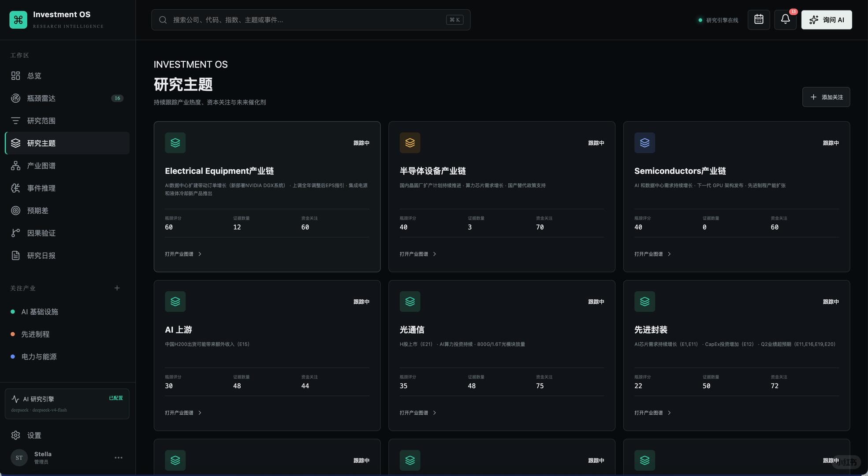Click the Electrical Equipment产业链 card icon
Viewport: 868px width, 476px height.
click(x=175, y=143)
